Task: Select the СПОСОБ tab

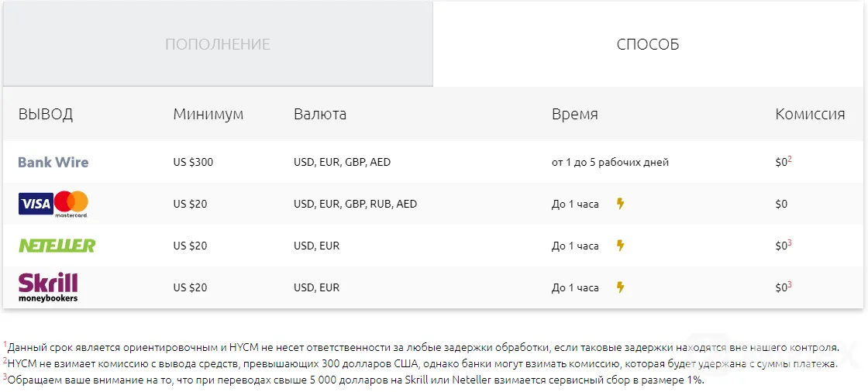Action: click(x=648, y=44)
